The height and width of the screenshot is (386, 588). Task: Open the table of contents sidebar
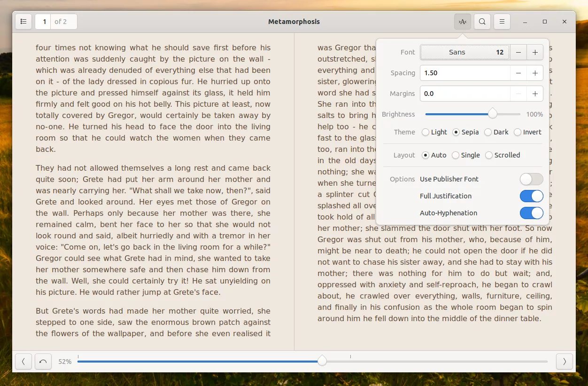[23, 22]
